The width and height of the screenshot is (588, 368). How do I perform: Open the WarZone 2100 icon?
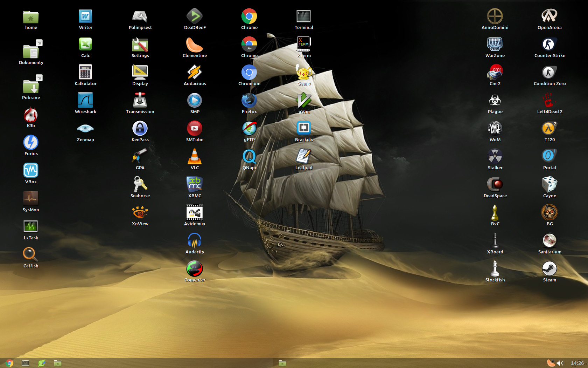495,45
